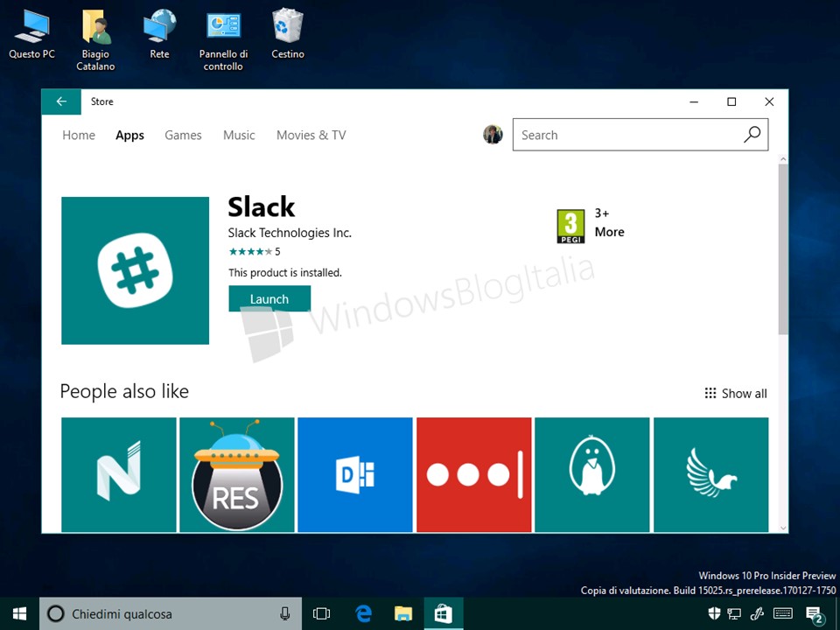The width and height of the screenshot is (840, 630).
Task: Open the penguin app tile
Action: pos(592,474)
